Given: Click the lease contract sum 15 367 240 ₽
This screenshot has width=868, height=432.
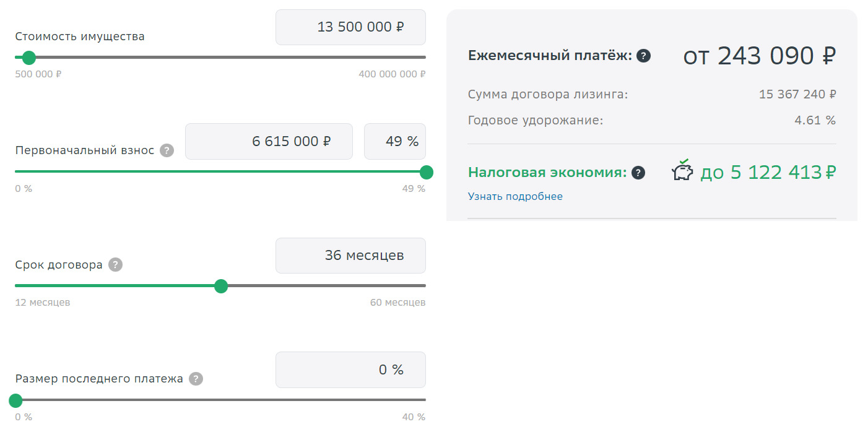Looking at the screenshot, I should (x=797, y=95).
